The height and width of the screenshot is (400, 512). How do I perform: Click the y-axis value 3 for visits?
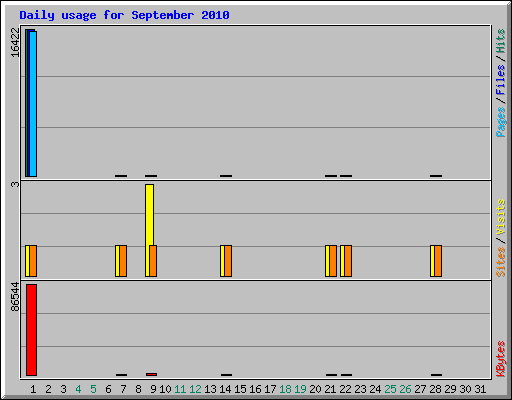15,184
